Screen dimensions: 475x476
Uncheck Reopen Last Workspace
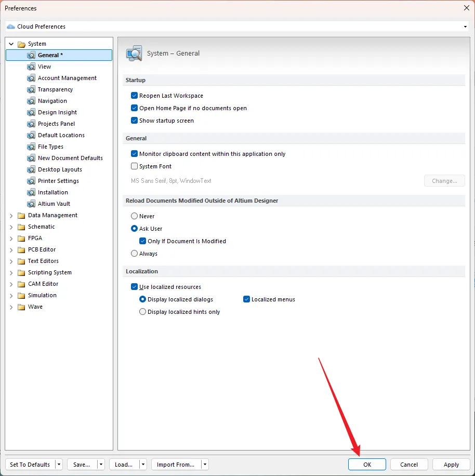coord(134,96)
